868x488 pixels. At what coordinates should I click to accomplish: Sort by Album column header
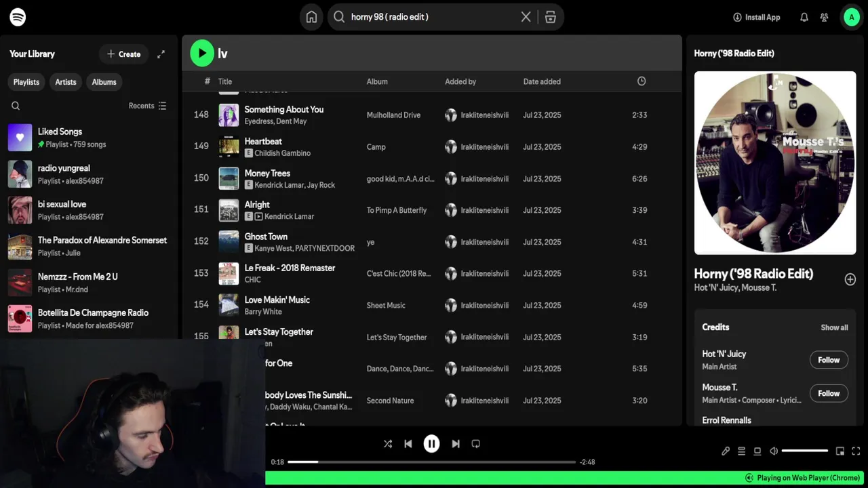(x=377, y=81)
